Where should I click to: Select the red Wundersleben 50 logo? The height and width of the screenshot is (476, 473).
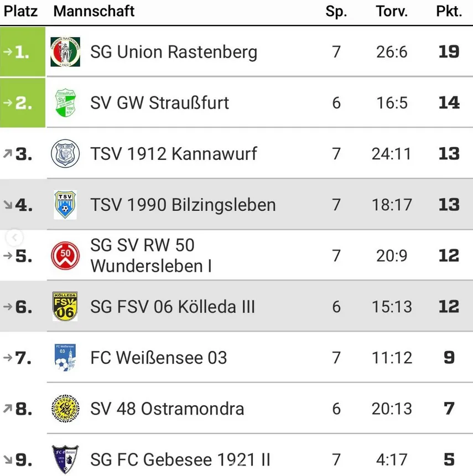pos(65,256)
